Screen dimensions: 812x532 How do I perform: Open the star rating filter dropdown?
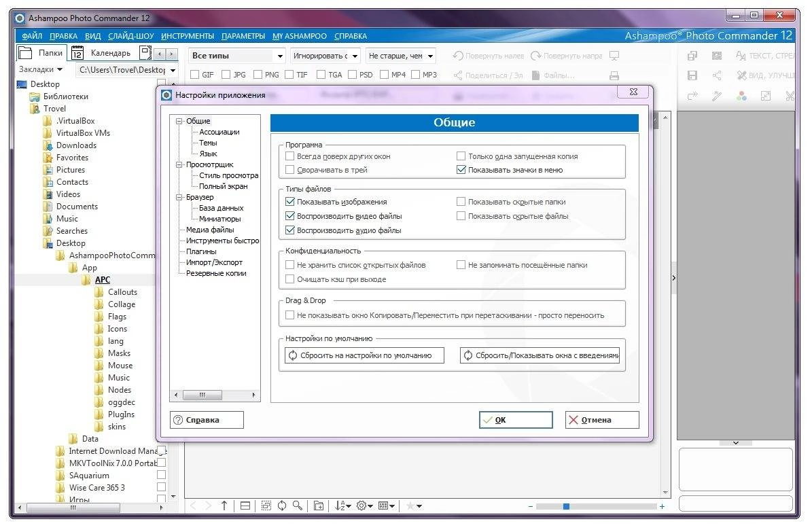pyautogui.click(x=414, y=506)
